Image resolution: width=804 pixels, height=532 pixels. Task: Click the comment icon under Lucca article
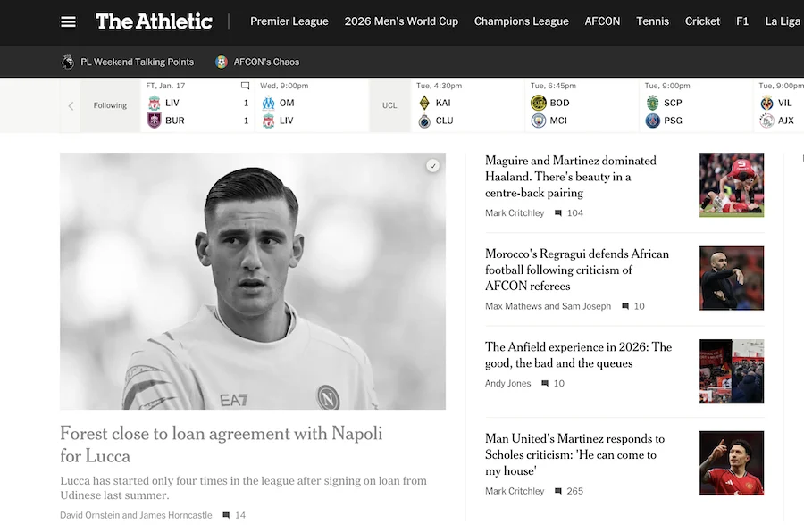click(226, 515)
